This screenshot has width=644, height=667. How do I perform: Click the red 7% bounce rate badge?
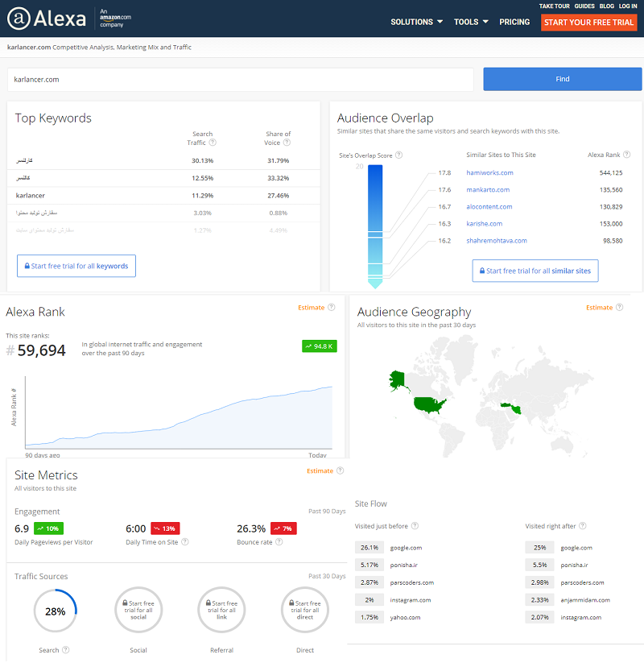point(283,528)
